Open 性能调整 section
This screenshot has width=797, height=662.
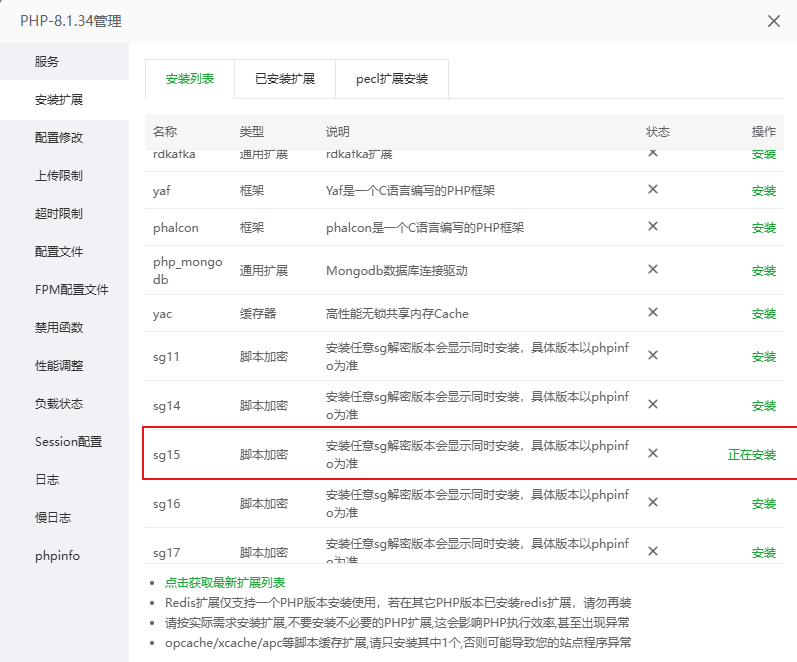pos(65,366)
